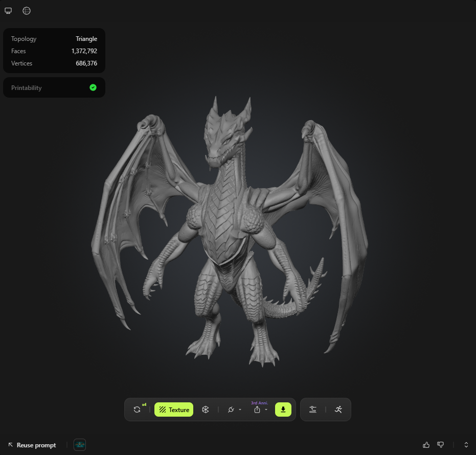Image resolution: width=476 pixels, height=455 pixels.
Task: Click the Printability label
Action: [x=27, y=88]
